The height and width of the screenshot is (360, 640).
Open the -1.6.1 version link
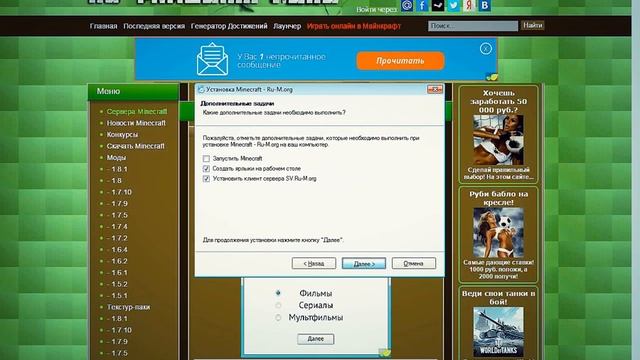[x=117, y=272]
